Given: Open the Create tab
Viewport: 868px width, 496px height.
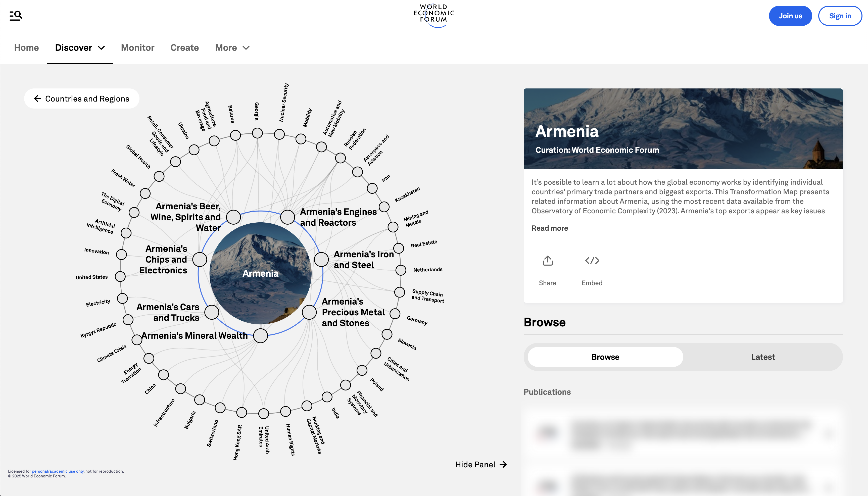Looking at the screenshot, I should coord(185,48).
